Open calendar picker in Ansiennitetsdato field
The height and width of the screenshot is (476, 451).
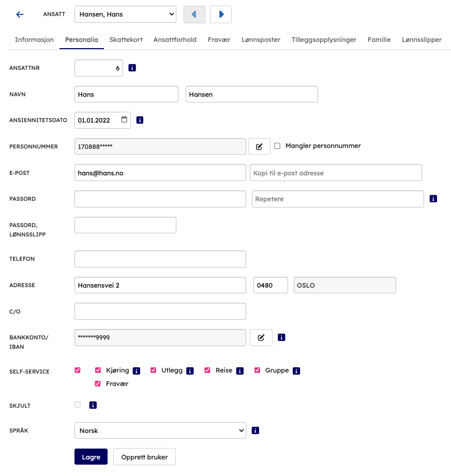pos(124,120)
